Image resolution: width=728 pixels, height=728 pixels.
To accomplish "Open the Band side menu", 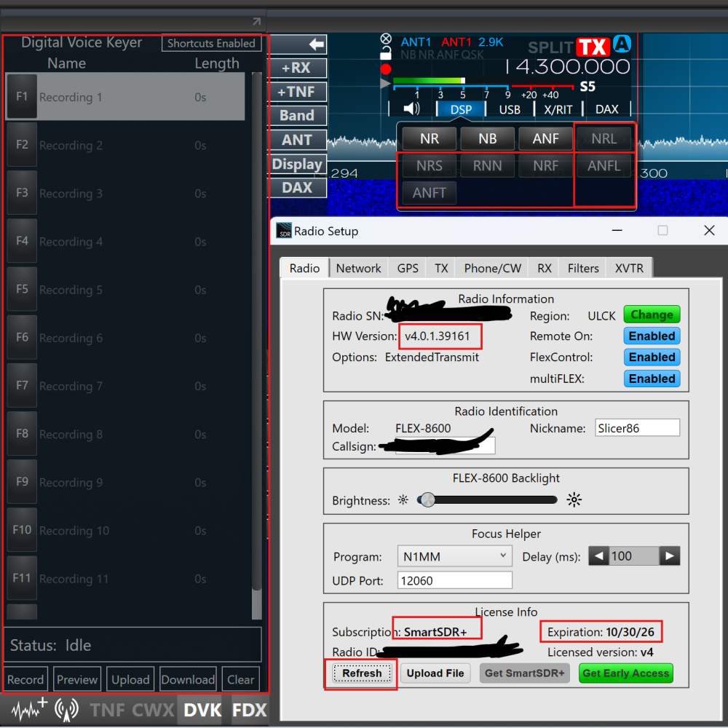I will point(298,116).
